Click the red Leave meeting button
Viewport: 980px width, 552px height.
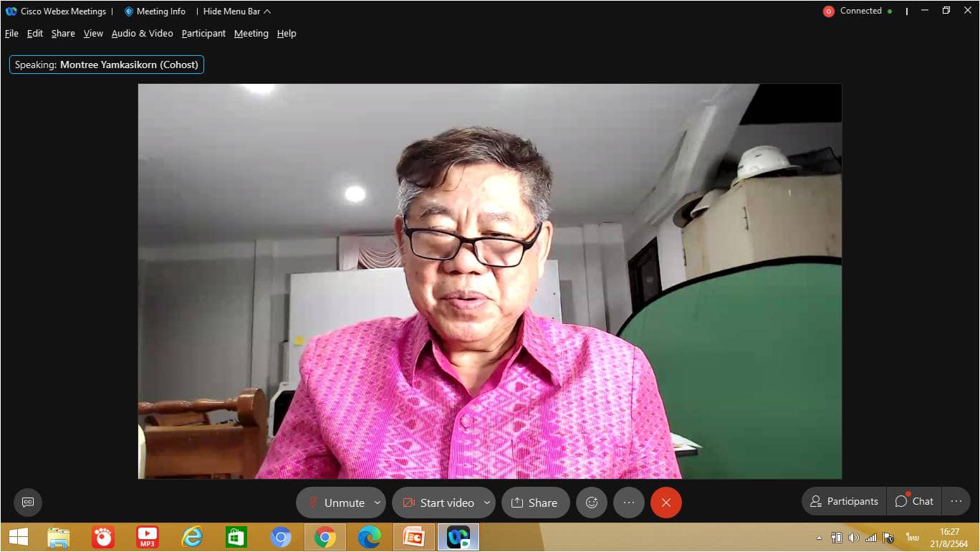[666, 503]
